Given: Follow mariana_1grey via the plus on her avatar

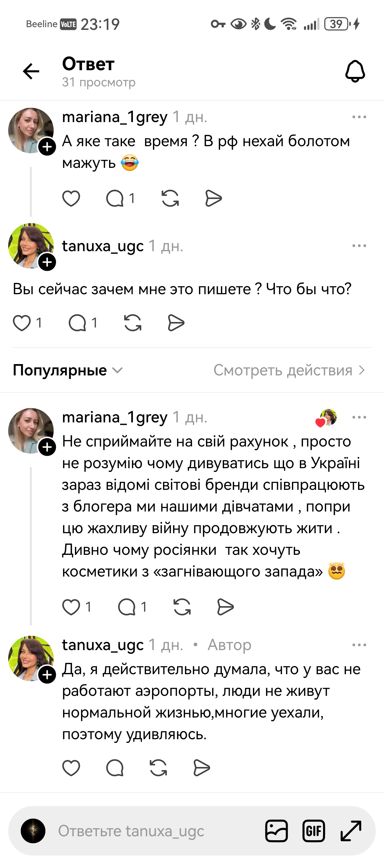Looking at the screenshot, I should pos(47,146).
